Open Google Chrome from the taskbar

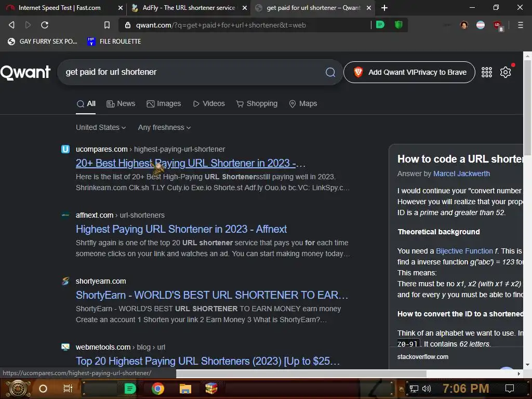158,389
